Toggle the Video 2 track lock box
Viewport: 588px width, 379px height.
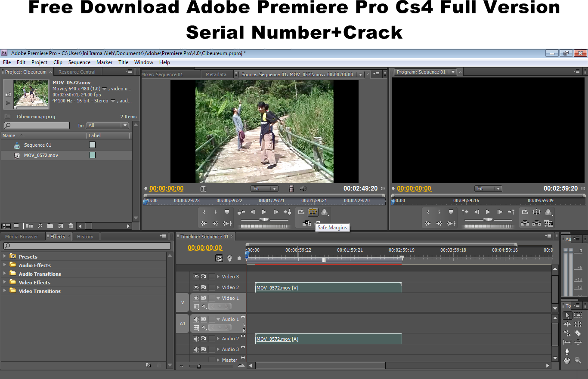(211, 287)
